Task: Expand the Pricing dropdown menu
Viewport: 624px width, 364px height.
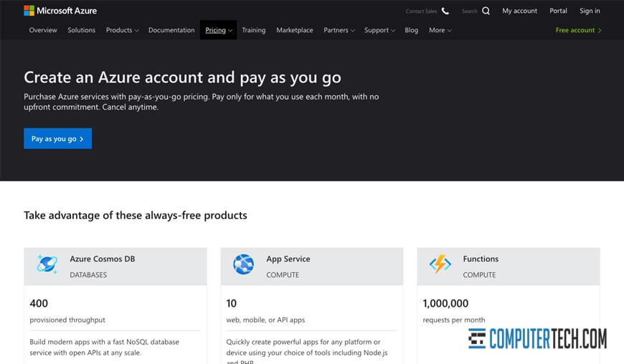Action: click(x=219, y=30)
